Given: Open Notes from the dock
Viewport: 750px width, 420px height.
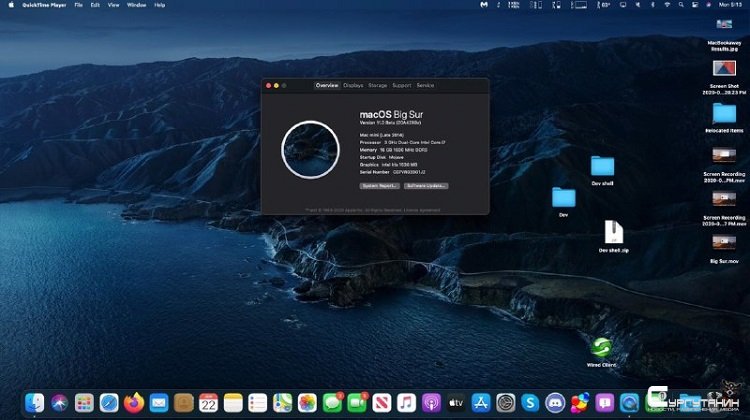Looking at the screenshot, I should click(x=233, y=403).
